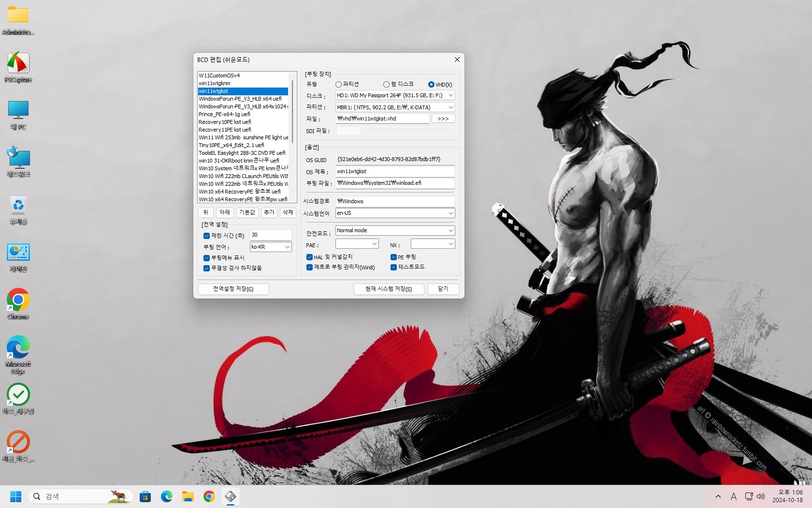
Task: Select win11wtgknm boot entry
Action: 243,83
